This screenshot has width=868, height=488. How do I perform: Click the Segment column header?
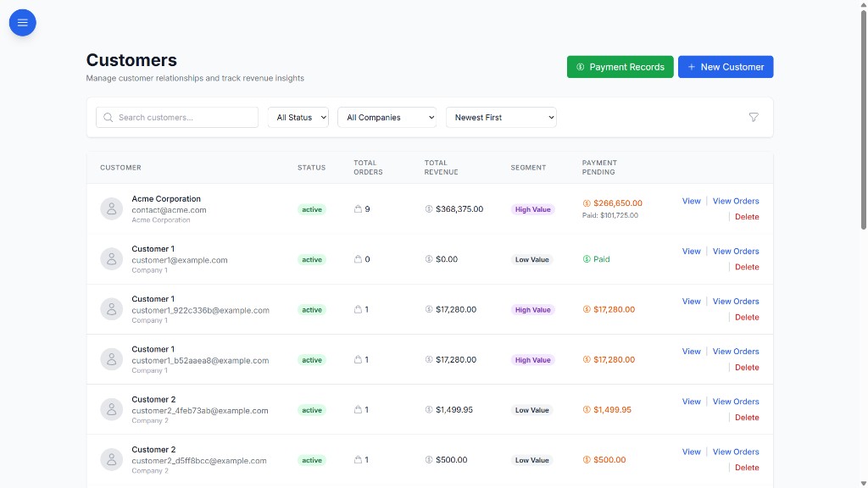pos(528,168)
